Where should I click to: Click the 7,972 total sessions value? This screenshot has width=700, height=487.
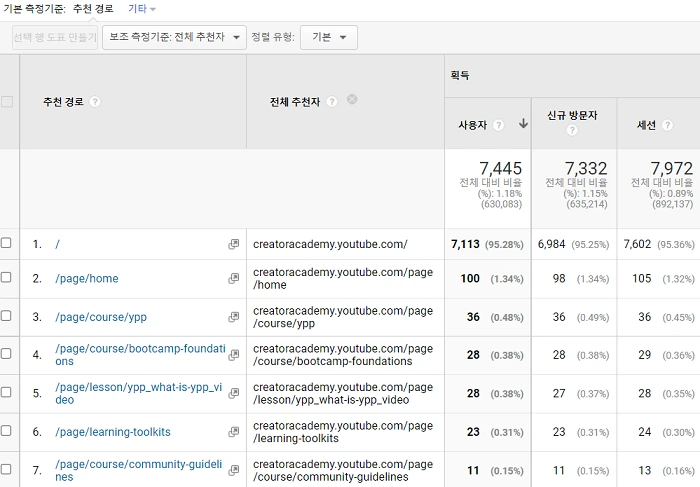coord(672,168)
